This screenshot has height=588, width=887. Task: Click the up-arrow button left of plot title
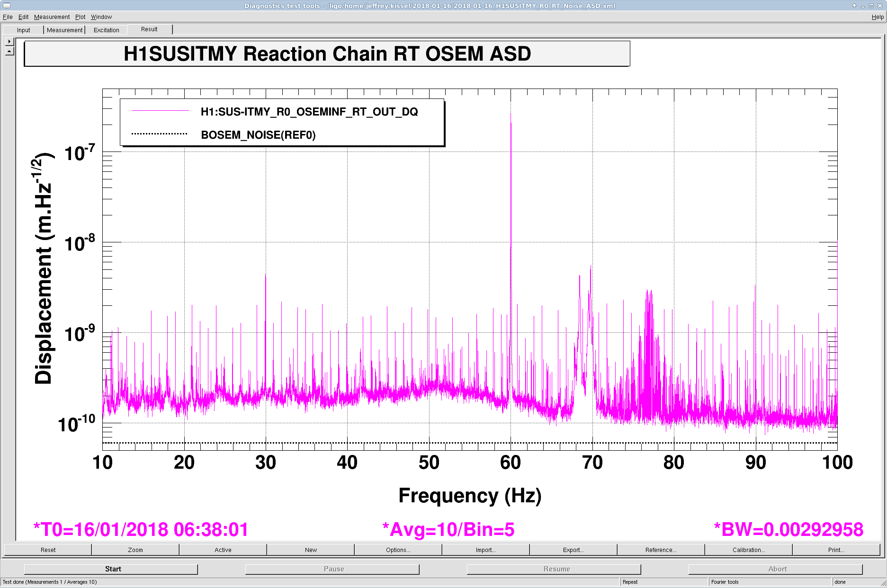click(x=9, y=51)
